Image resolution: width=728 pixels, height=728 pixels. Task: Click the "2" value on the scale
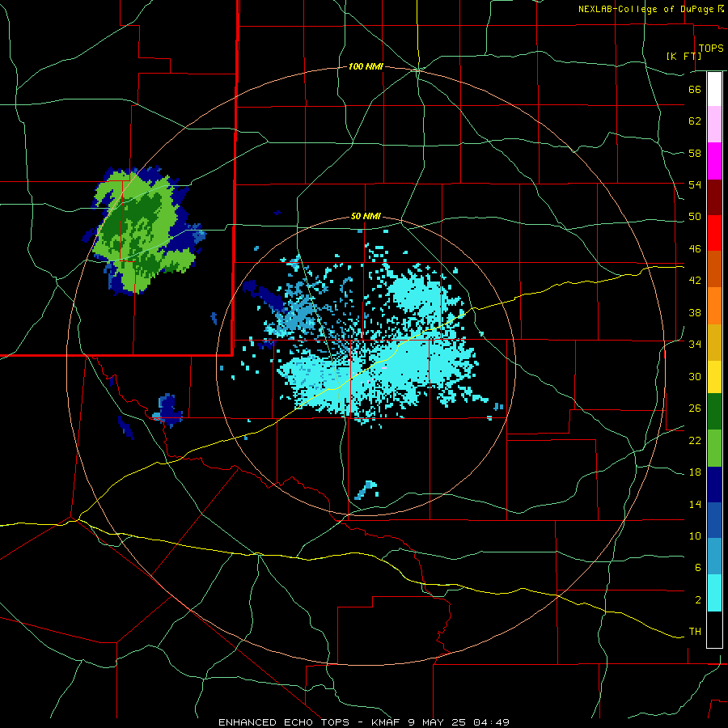(697, 599)
